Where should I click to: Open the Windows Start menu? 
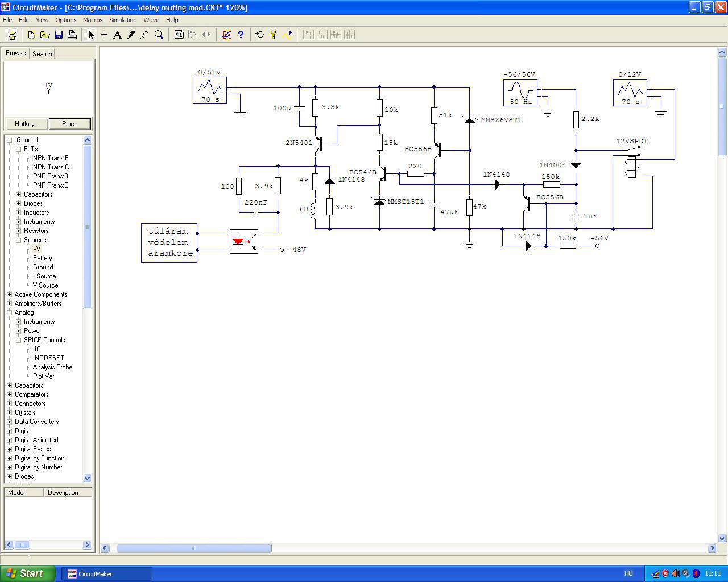click(28, 573)
